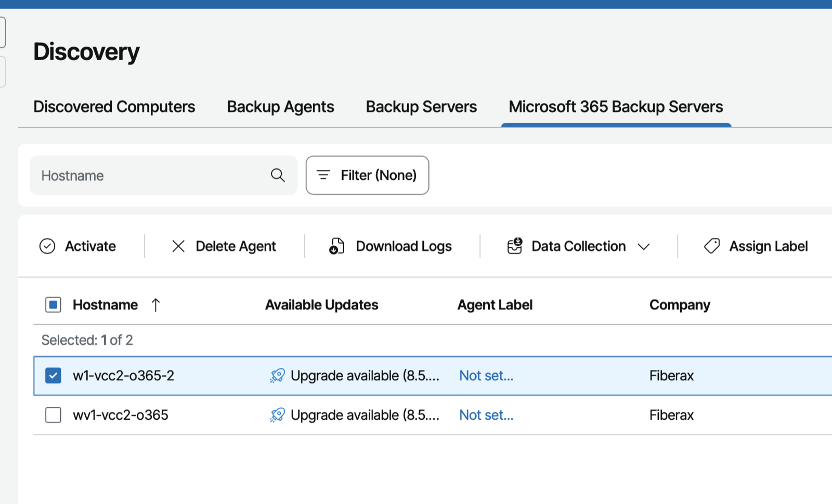The height and width of the screenshot is (504, 832).
Task: Expand the Data Collection chevron arrow
Action: click(x=644, y=247)
